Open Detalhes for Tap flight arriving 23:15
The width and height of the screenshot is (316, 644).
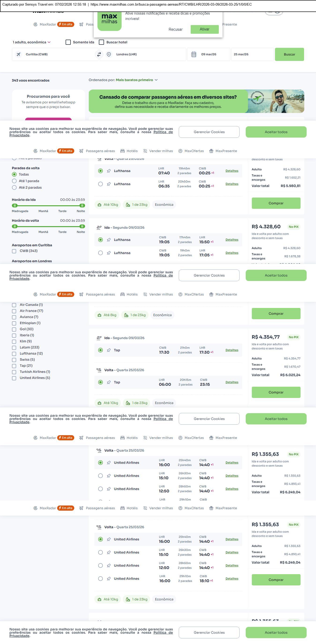(232, 382)
